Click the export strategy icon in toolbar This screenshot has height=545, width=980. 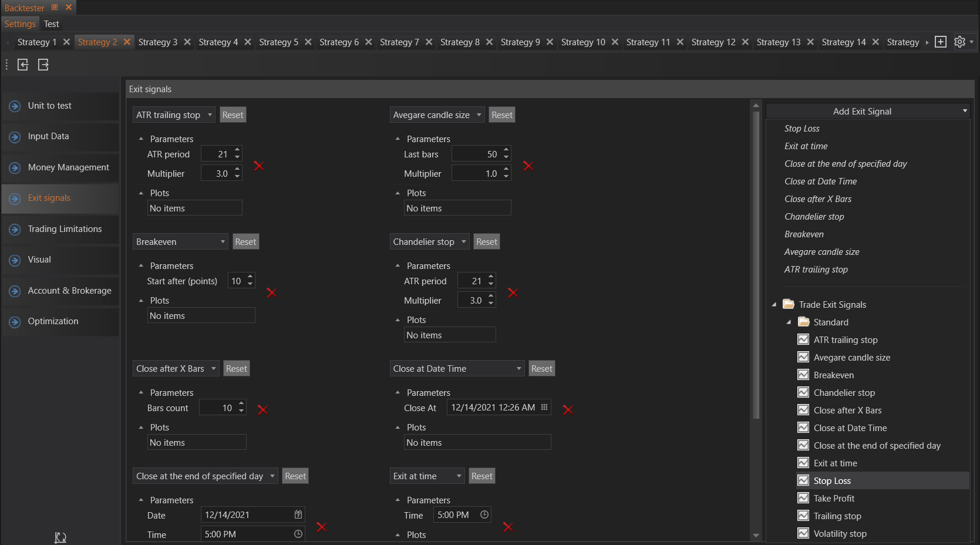click(x=43, y=65)
